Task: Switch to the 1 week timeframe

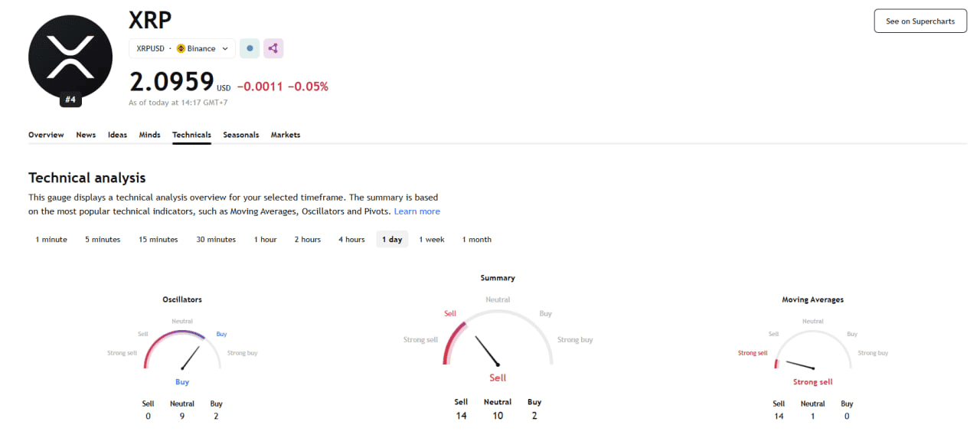Action: 432,240
